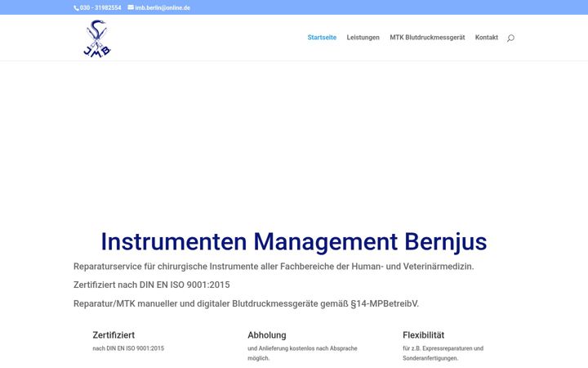Go to the Leistungen page
The width and height of the screenshot is (588, 368).
[x=363, y=37]
